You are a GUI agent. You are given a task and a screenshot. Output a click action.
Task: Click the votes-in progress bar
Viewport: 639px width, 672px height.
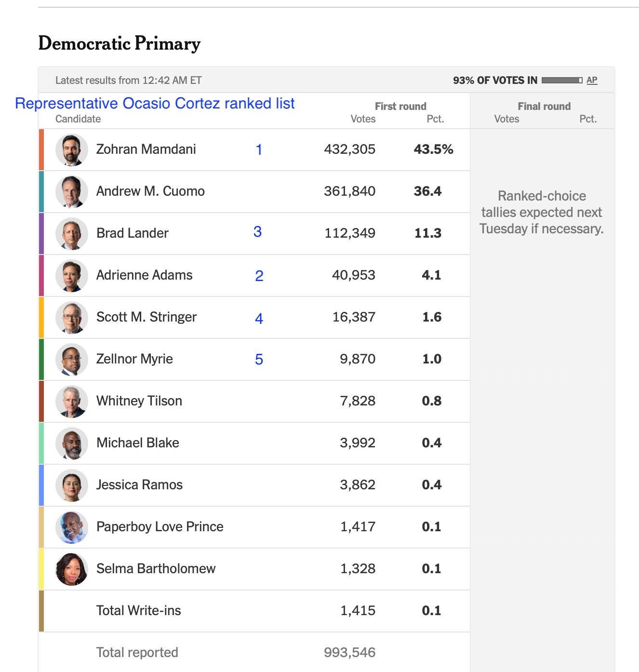tap(561, 81)
